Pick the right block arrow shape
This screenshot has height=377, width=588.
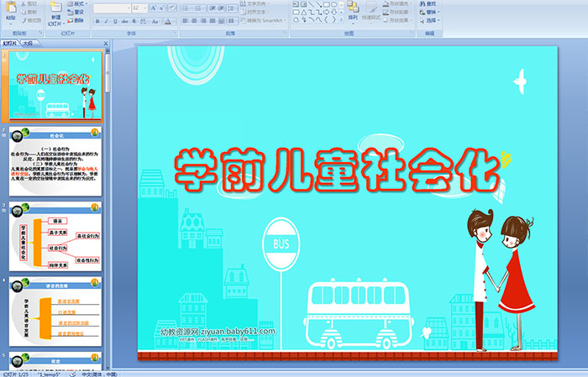(x=326, y=13)
